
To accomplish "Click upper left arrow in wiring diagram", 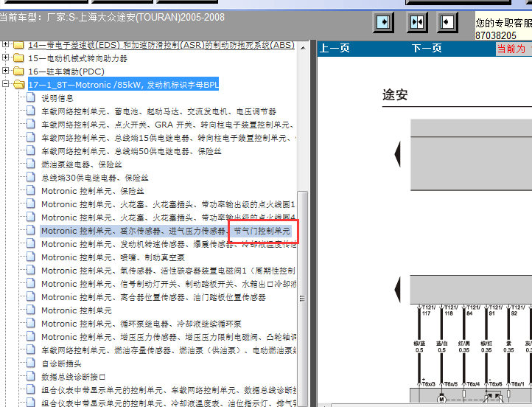I will [397, 154].
